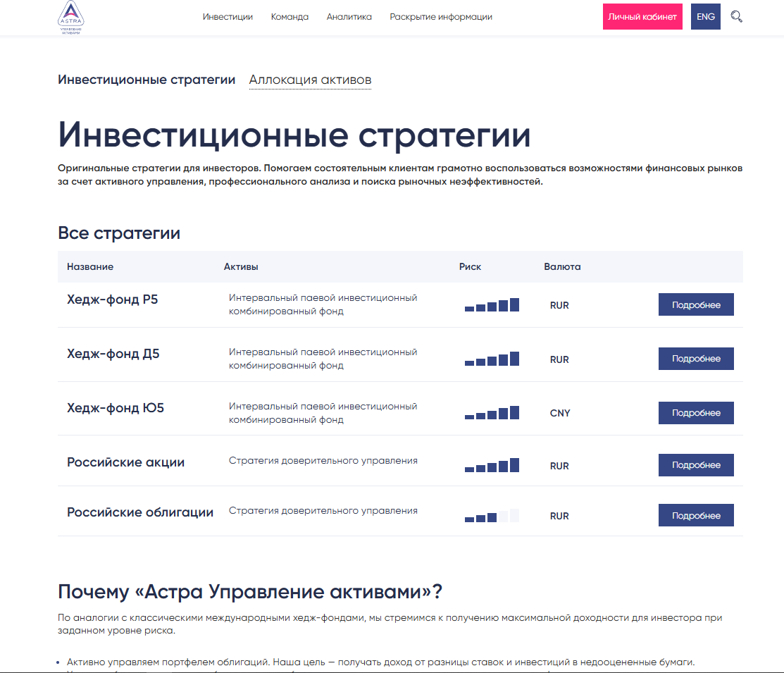The height and width of the screenshot is (673, 784).
Task: Click the risk bars for Российские акции
Action: tap(492, 465)
